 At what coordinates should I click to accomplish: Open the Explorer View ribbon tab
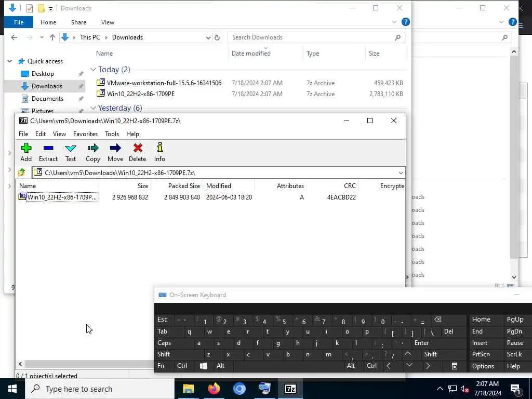tap(108, 22)
